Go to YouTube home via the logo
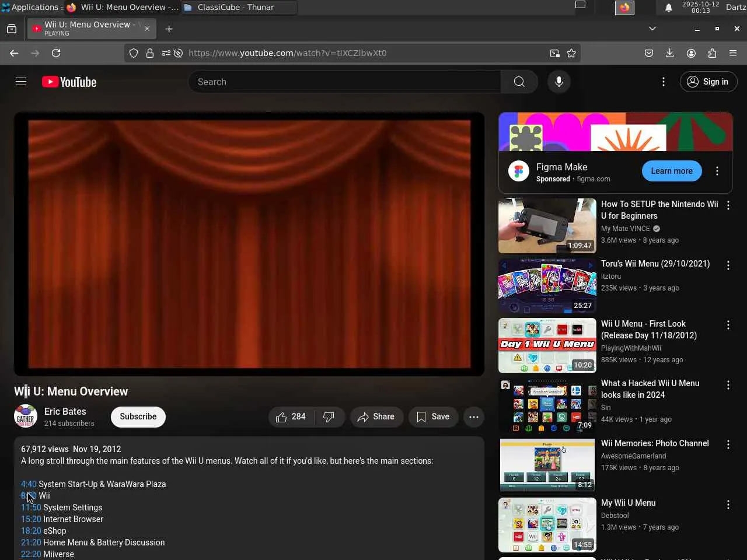 69,82
